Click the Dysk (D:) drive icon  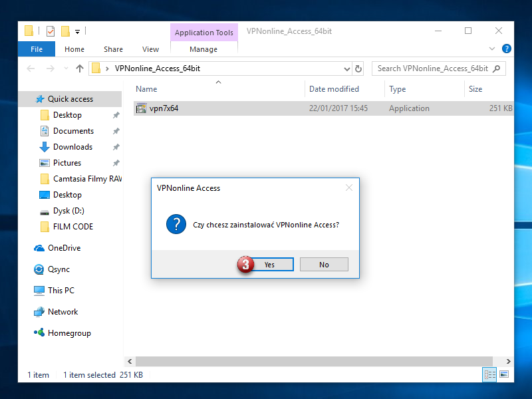click(45, 212)
